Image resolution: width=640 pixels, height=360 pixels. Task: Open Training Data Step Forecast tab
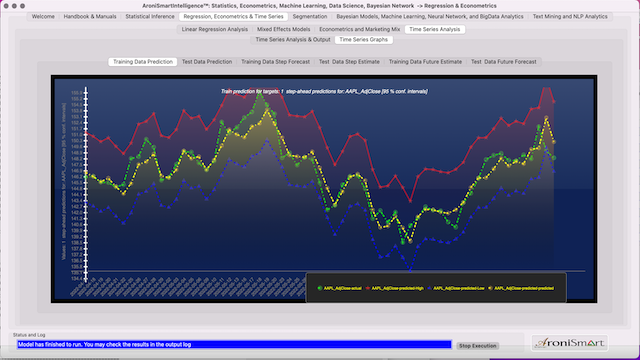point(276,62)
